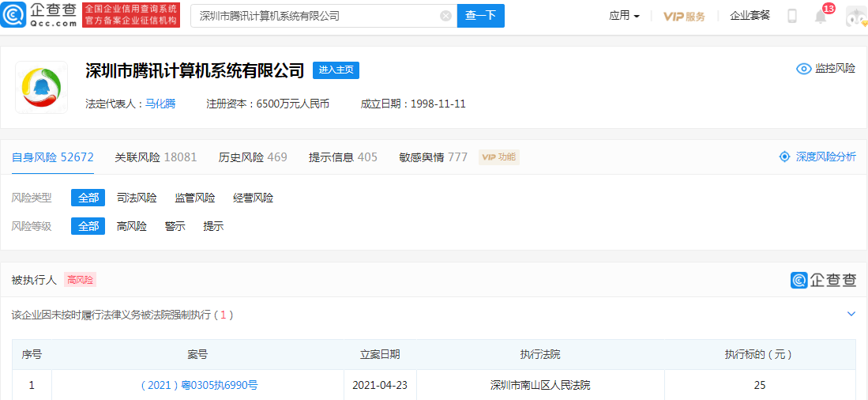Screen dimensions: 868x400
Task: Filter by 经营风险 type
Action: pyautogui.click(x=253, y=198)
